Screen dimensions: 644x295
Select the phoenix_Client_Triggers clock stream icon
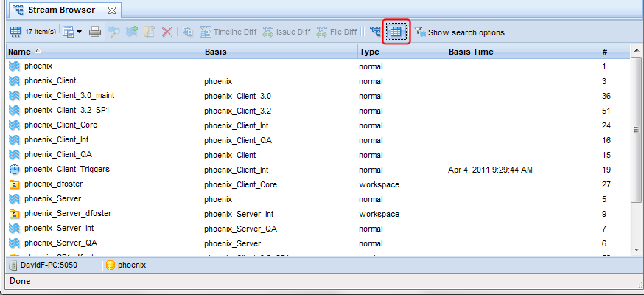[14, 169]
